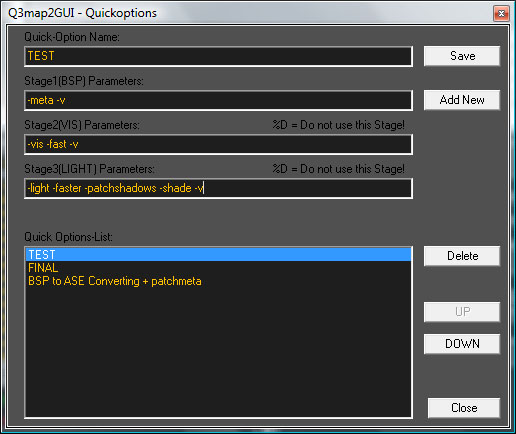Click the %D hint beside Stage3(LIGHT)
This screenshot has height=434, width=516.
coord(338,169)
